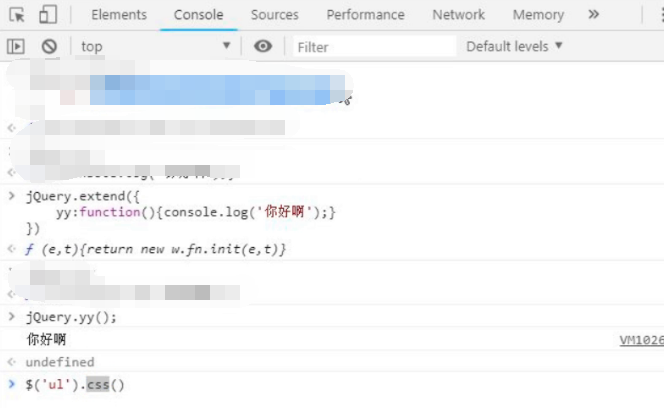Open the Memory tab
This screenshot has width=664, height=408.
pyautogui.click(x=538, y=15)
